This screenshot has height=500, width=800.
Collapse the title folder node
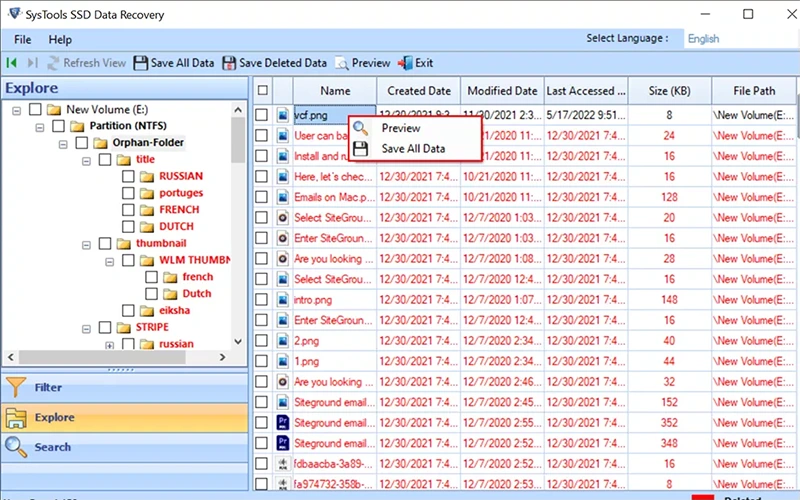click(x=86, y=161)
